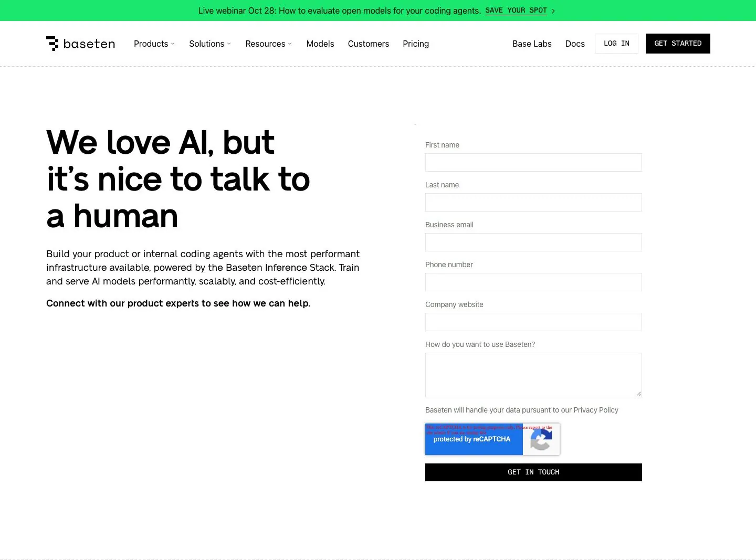This screenshot has width=756, height=560.
Task: Expand the Resources menu
Action: coord(269,44)
